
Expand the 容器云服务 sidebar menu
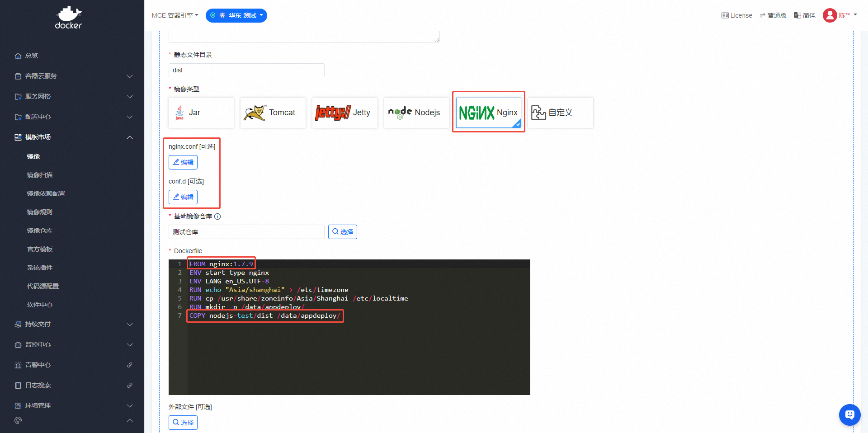[x=72, y=76]
